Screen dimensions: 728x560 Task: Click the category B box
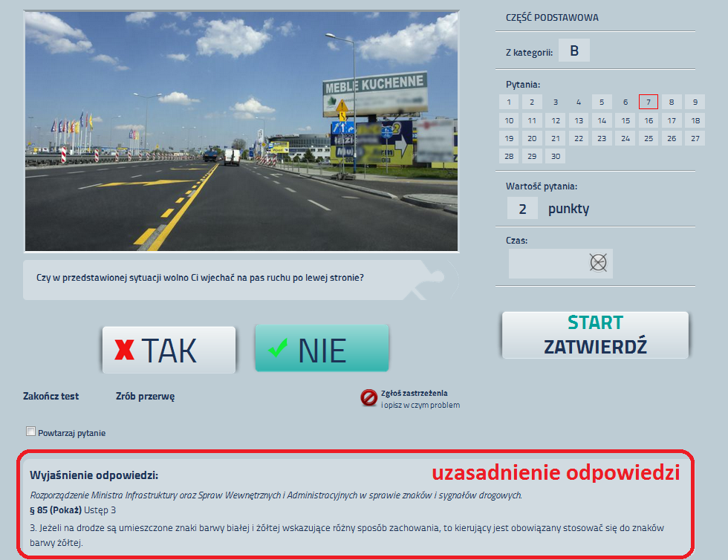pos(573,51)
